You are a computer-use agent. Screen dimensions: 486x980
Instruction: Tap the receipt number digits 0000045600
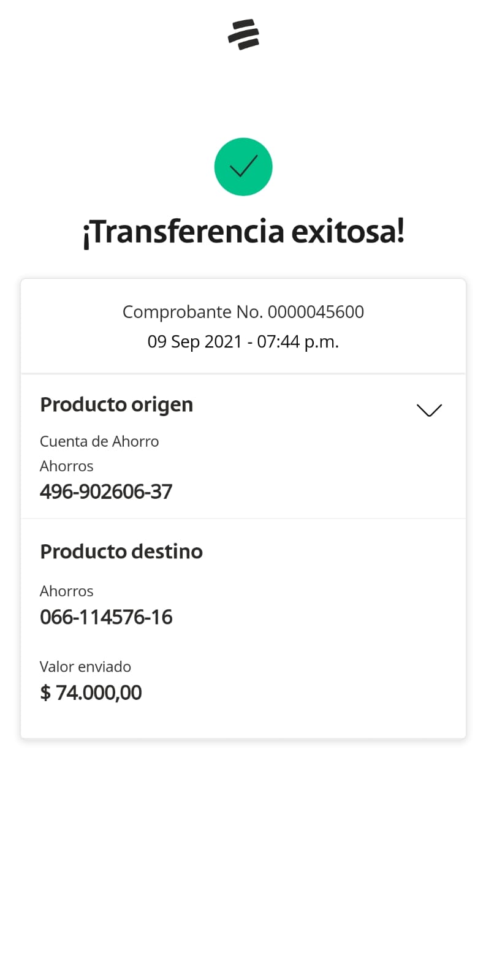316,312
